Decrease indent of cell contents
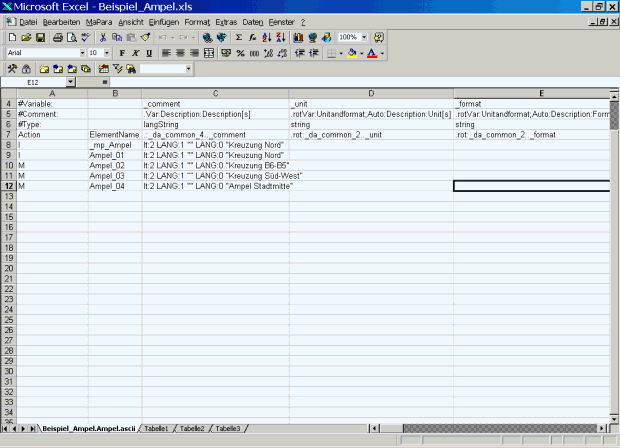 (300, 53)
